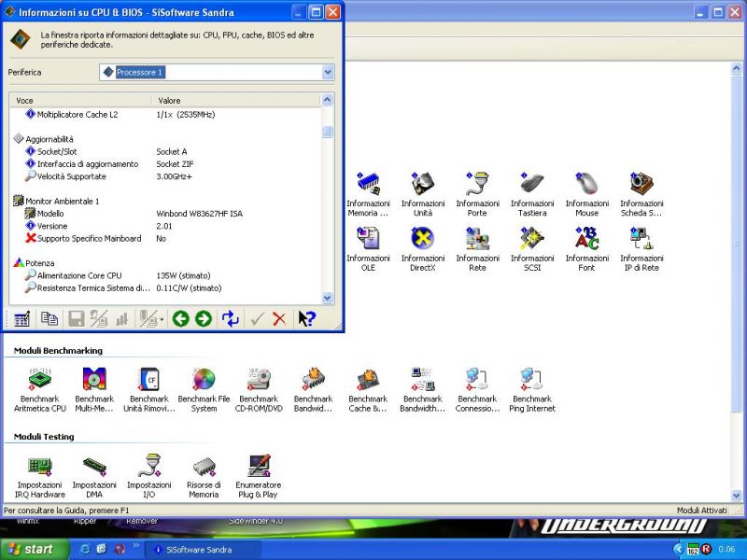Click the info list scroll down arrow
Screen dimensions: 747x560
(328, 298)
